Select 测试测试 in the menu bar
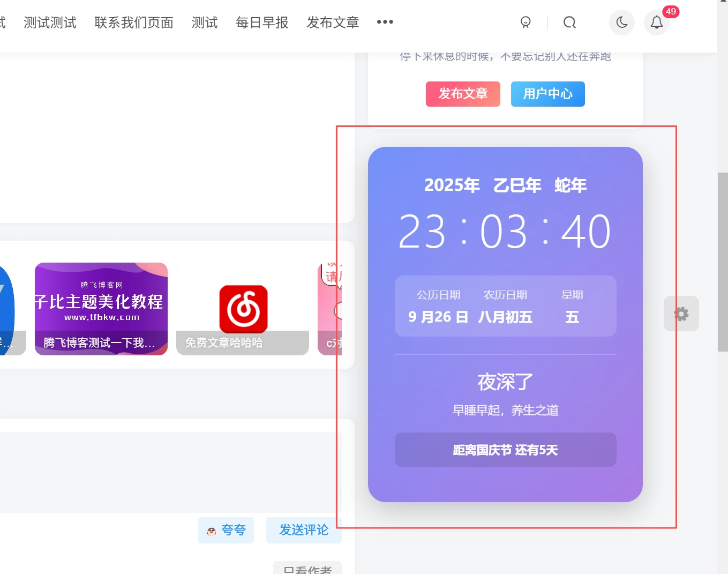728x574 pixels. click(50, 23)
